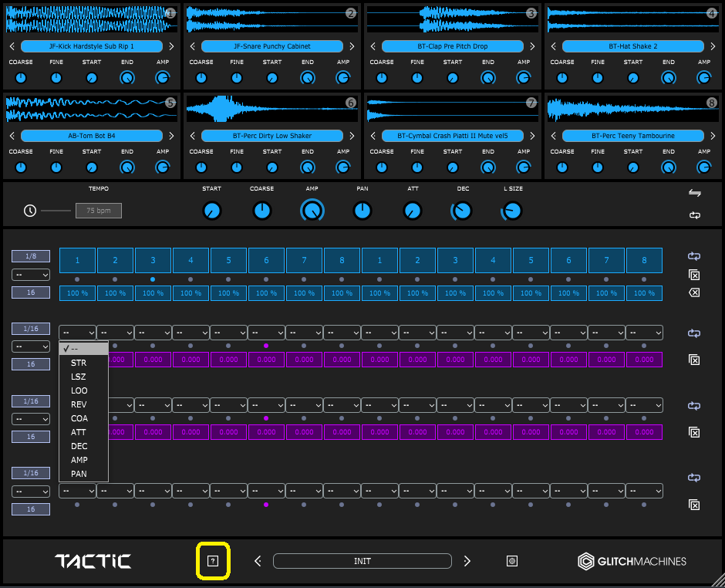Click the backspace-style X icon in trigger lane
725x588 pixels.
[694, 292]
